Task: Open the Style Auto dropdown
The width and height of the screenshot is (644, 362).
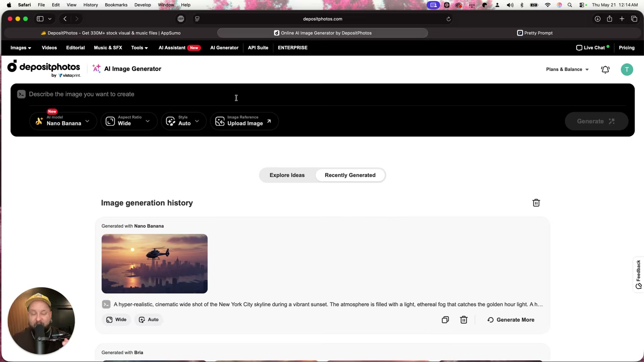Action: pyautogui.click(x=183, y=121)
